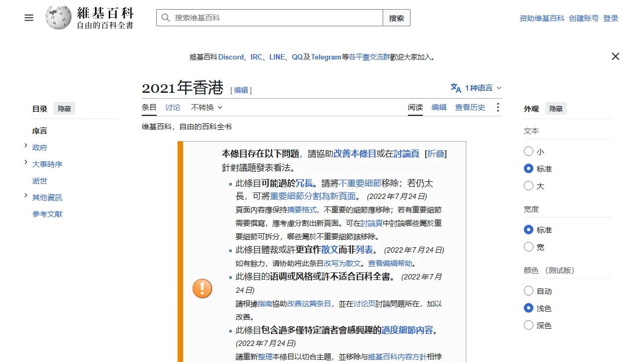This screenshot has width=644, height=362.
Task: Dismiss the chat groups banner with X
Action: coord(616,56)
